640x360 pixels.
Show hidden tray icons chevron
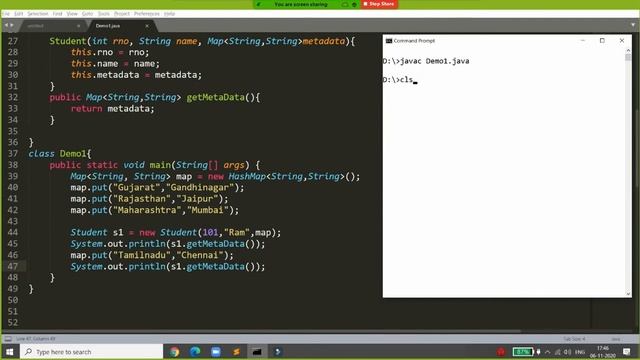[548, 352]
